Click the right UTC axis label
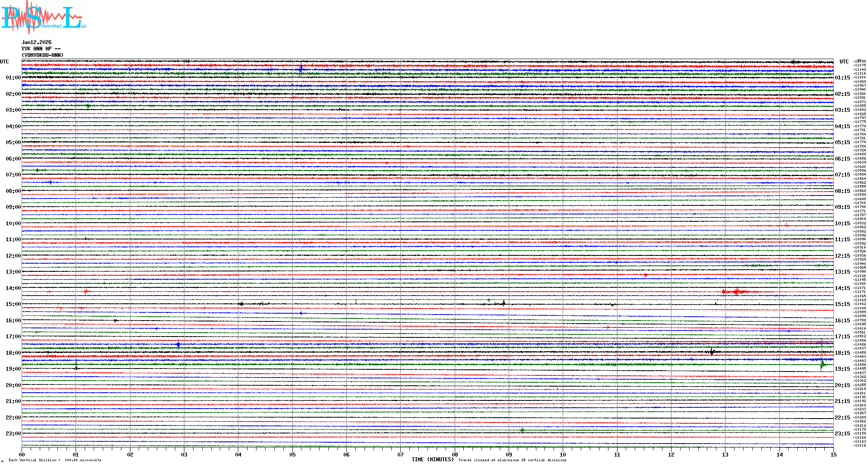Screen dimensions: 868x466 point(844,62)
